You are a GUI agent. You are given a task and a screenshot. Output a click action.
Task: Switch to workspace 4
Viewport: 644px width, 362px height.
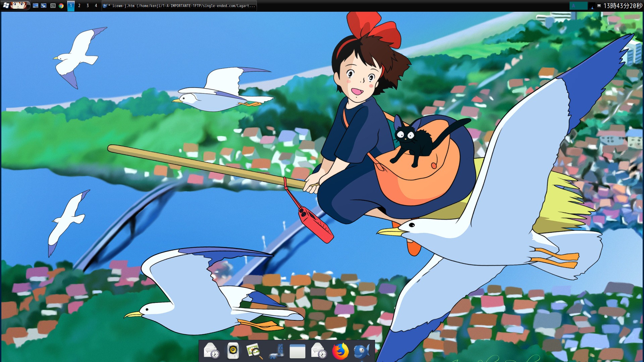click(96, 6)
